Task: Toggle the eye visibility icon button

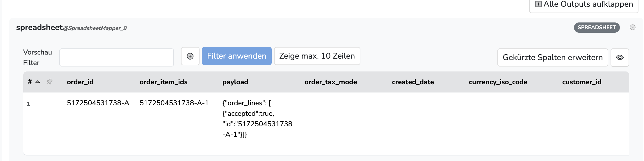Action: coord(620,57)
